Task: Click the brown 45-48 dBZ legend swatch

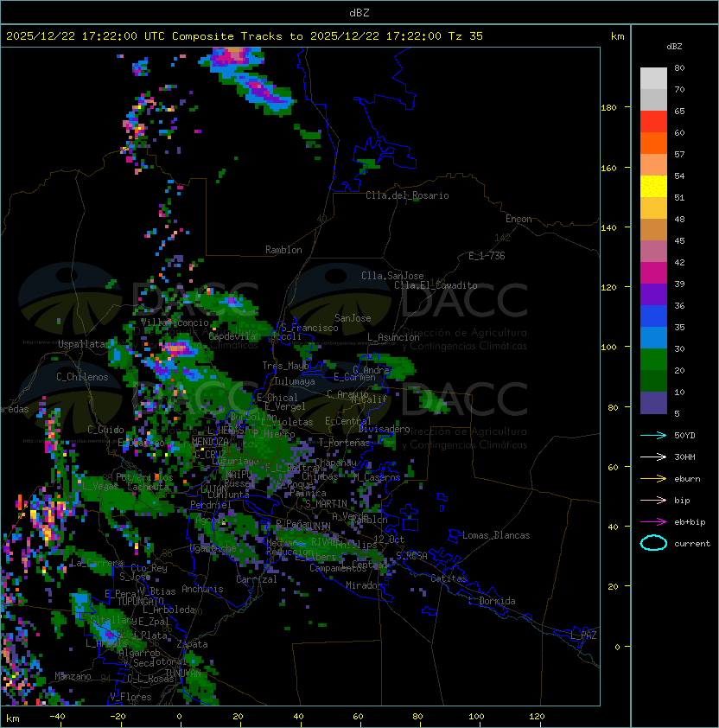Action: pos(653,230)
